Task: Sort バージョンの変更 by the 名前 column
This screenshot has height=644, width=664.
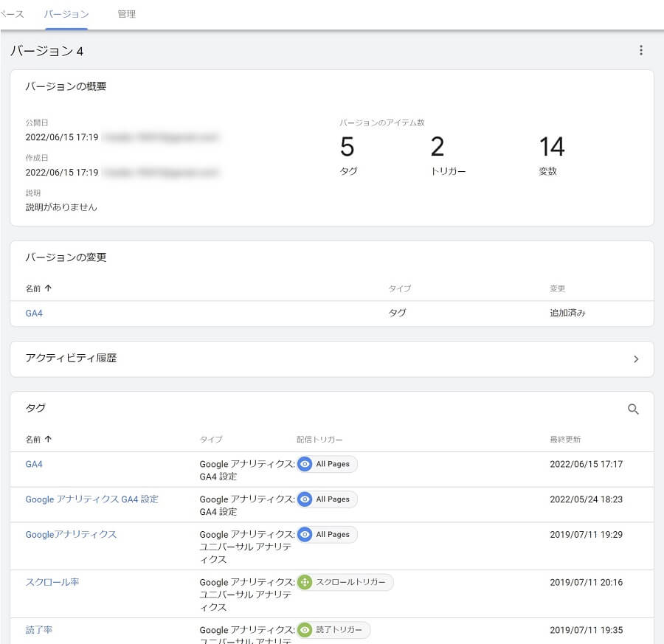Action: (38, 288)
